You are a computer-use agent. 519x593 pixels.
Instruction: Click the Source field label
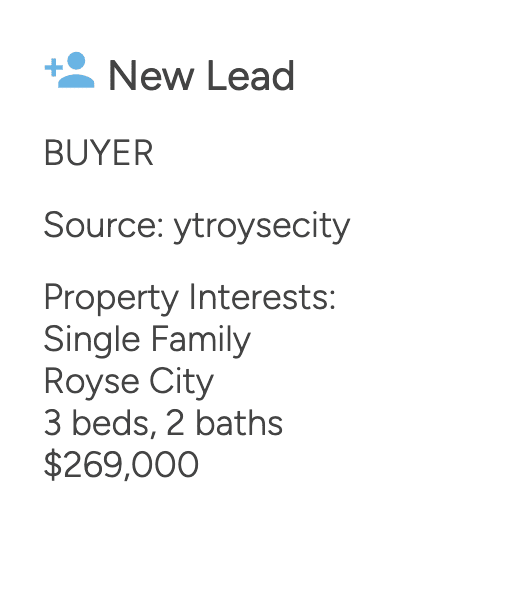[104, 225]
